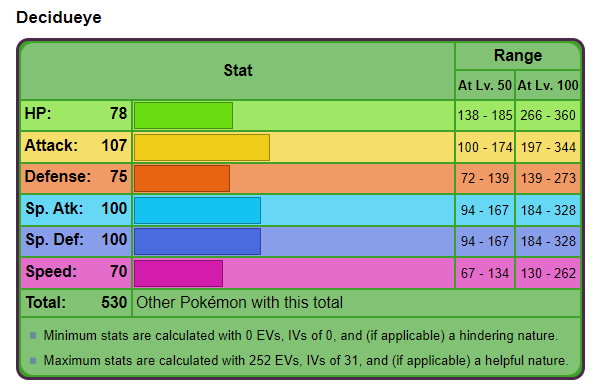Screen dimensions: 597x389
Task: Click the Stat column header
Action: 238,70
